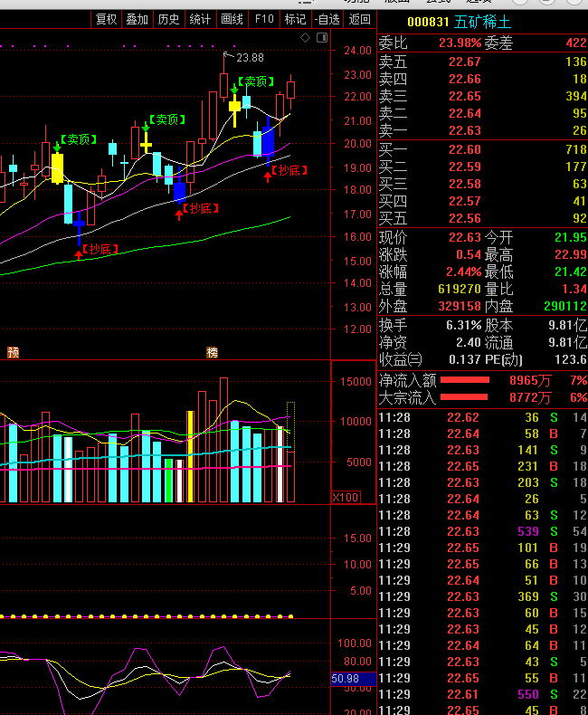
Task: Click the 000831 五矿稀土 stock title
Action: tap(459, 22)
